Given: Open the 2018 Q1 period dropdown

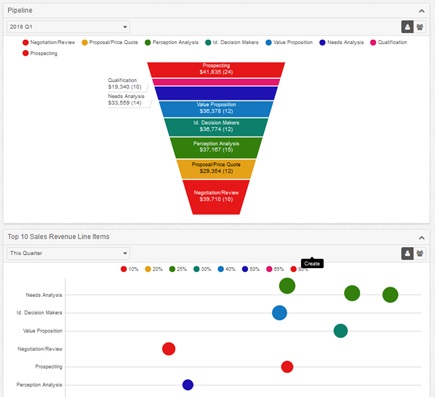Looking at the screenshot, I should click(68, 27).
